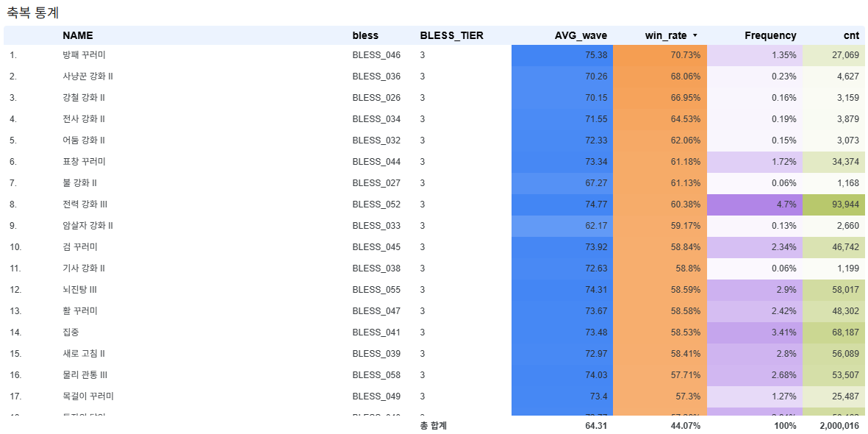
Task: Select the 방패 꾸러미 row name
Action: tap(84, 55)
